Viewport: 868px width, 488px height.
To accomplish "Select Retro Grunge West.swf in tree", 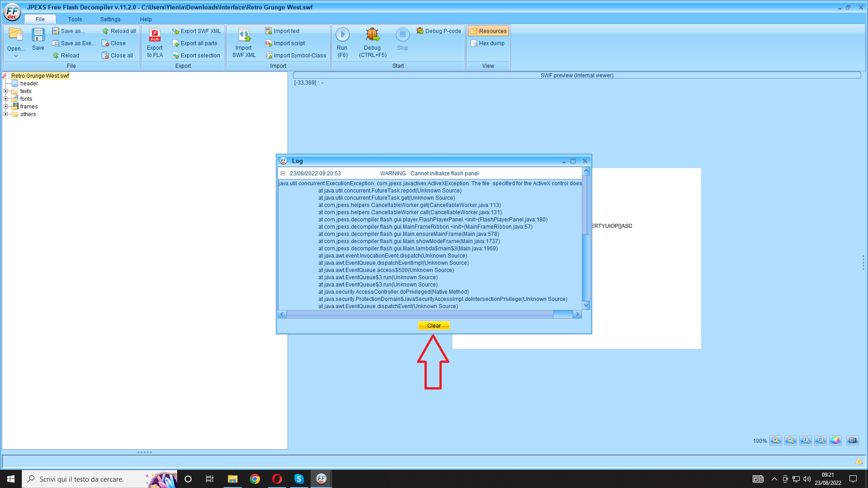I will pyautogui.click(x=40, y=76).
